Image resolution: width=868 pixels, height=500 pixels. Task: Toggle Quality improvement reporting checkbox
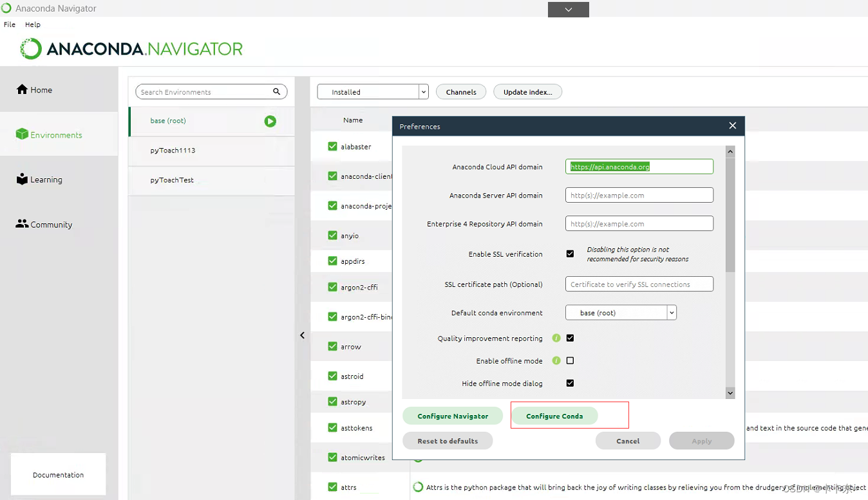click(x=570, y=338)
